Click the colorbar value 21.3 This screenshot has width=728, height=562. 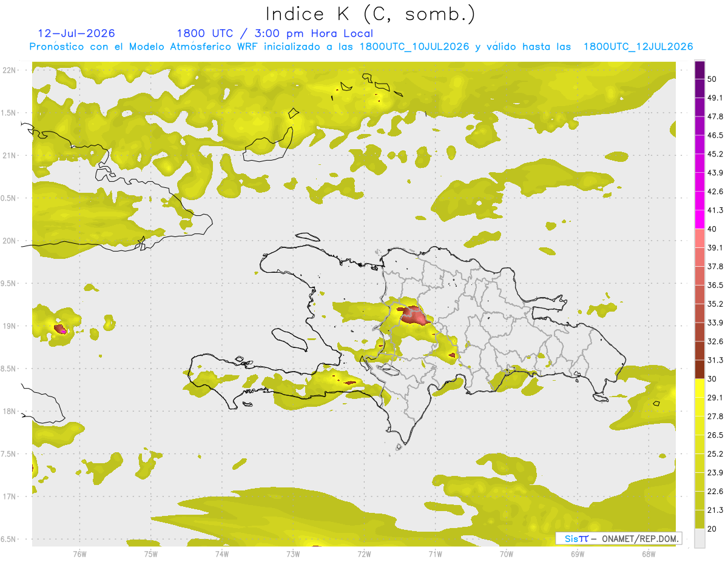715,510
